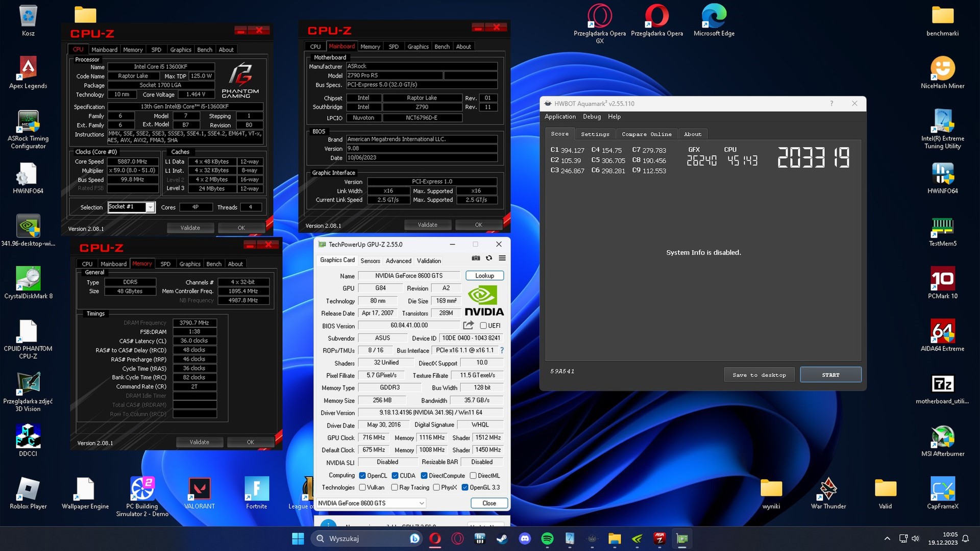
Task: Click Save to desktop in Aquamark
Action: coord(759,375)
